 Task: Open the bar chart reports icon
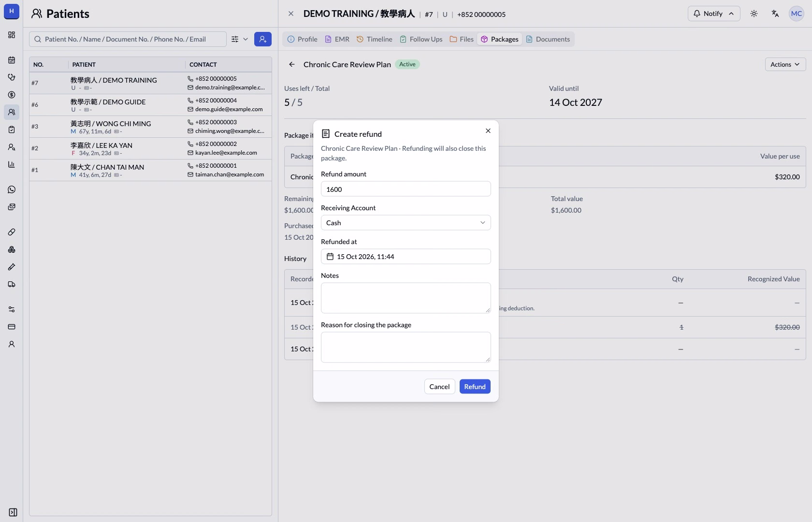pos(12,164)
